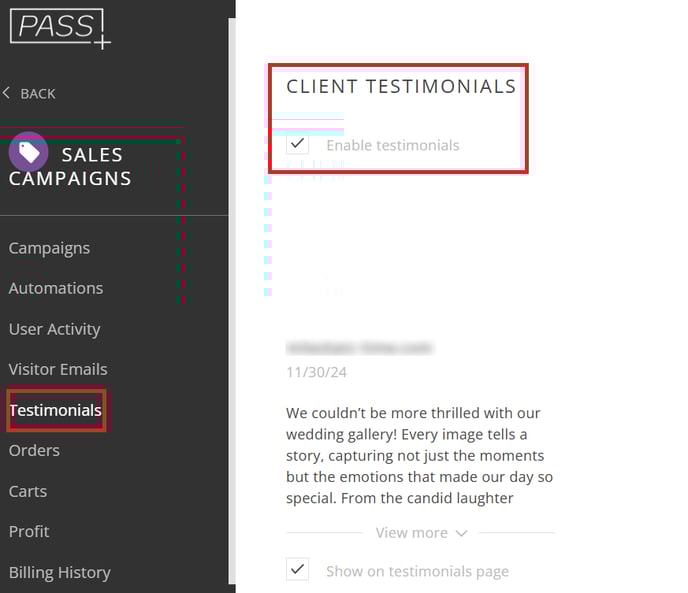Click the blurred reviewer email address
Viewport: 688px width, 593px height.
coord(360,348)
